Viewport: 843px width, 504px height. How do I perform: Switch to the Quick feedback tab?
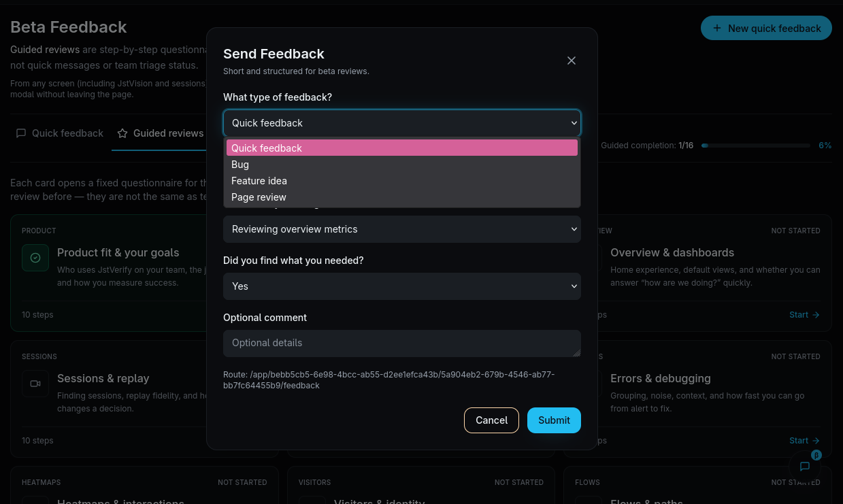(60, 133)
